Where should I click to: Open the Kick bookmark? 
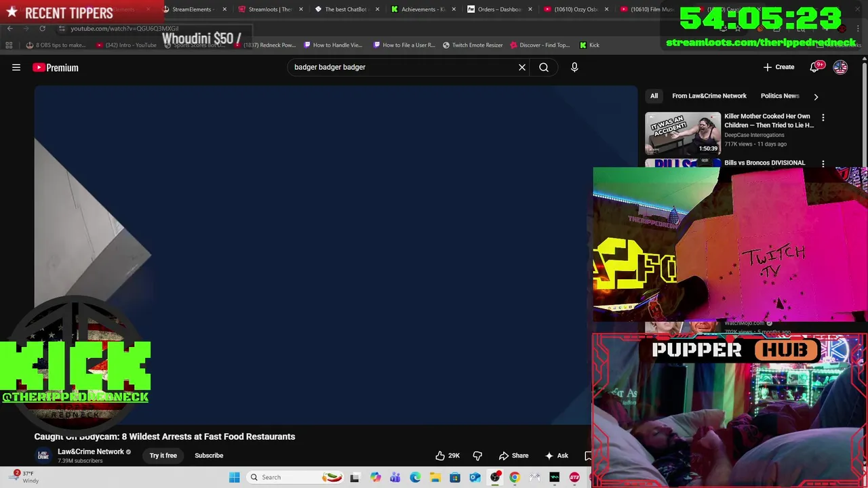tap(589, 45)
